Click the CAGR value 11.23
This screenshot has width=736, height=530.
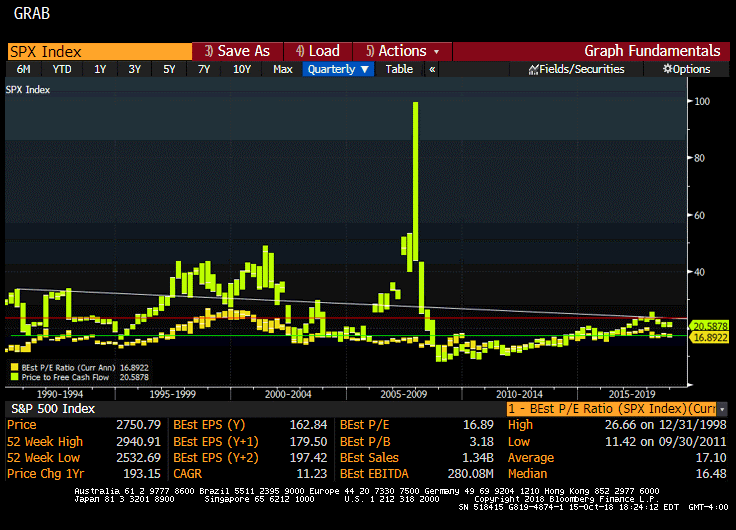click(312, 474)
